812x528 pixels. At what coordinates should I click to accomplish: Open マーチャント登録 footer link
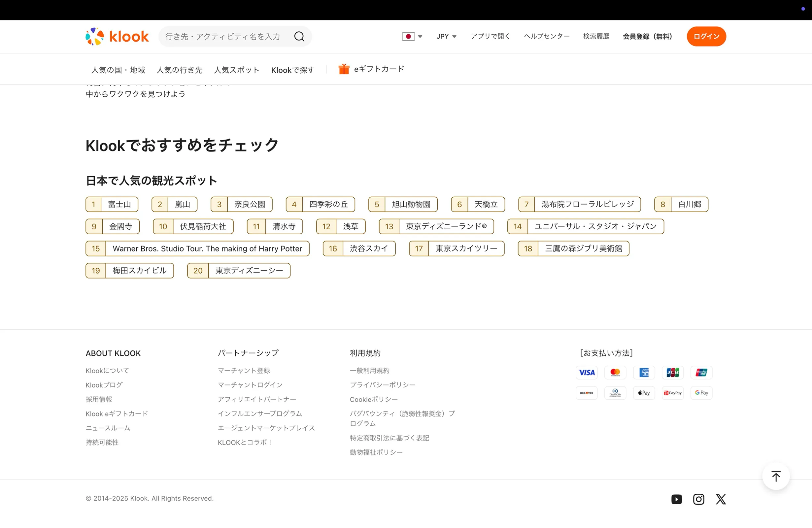[244, 371]
